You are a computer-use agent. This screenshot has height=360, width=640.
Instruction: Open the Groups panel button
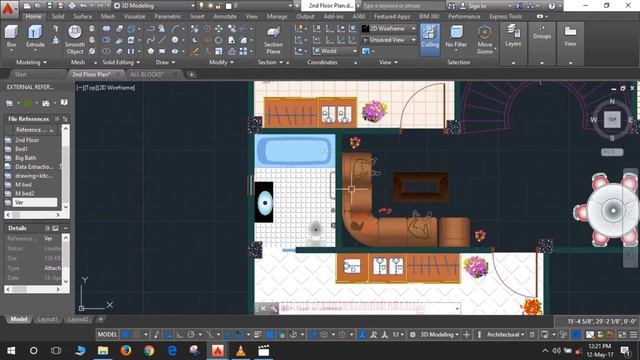point(542,33)
